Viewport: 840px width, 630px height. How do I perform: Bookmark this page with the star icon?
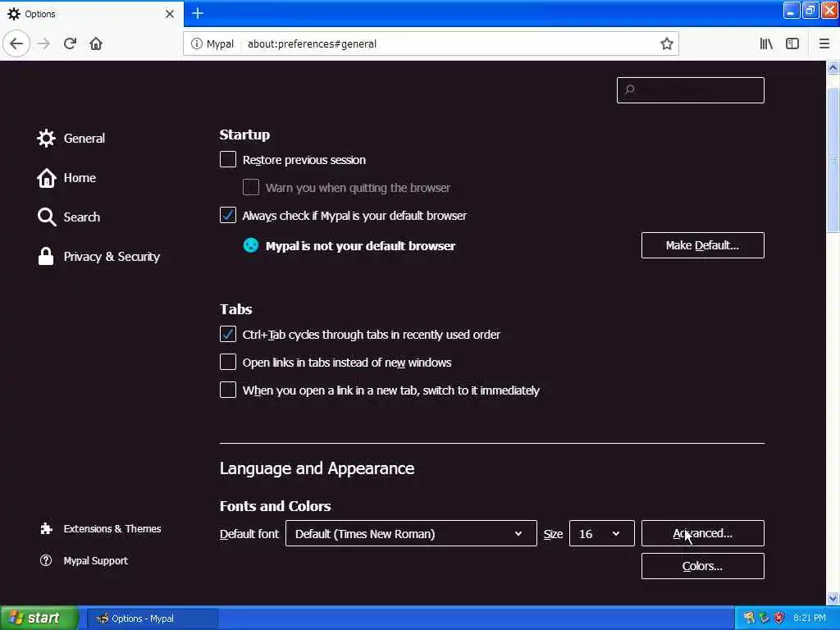666,43
